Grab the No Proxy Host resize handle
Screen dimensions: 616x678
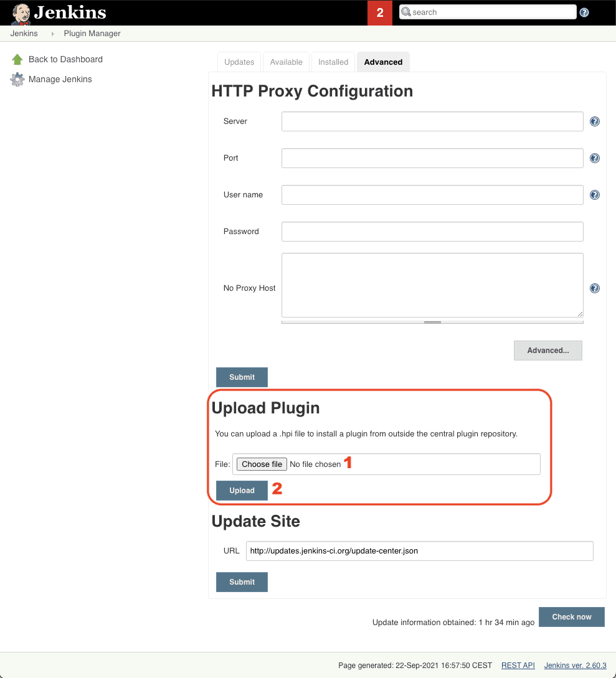click(x=432, y=322)
